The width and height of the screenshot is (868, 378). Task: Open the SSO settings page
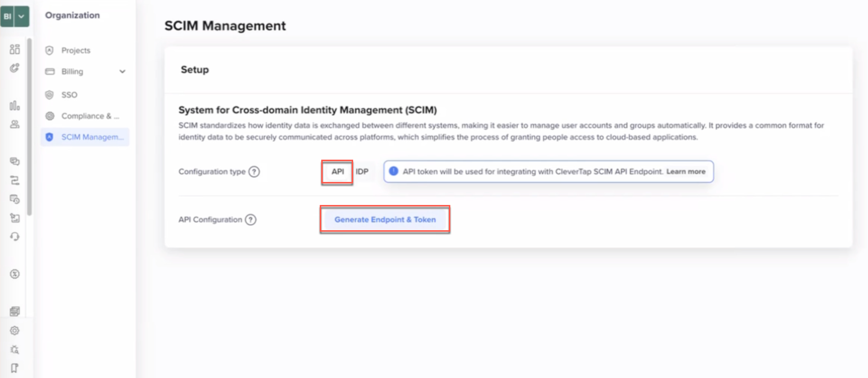tap(69, 95)
